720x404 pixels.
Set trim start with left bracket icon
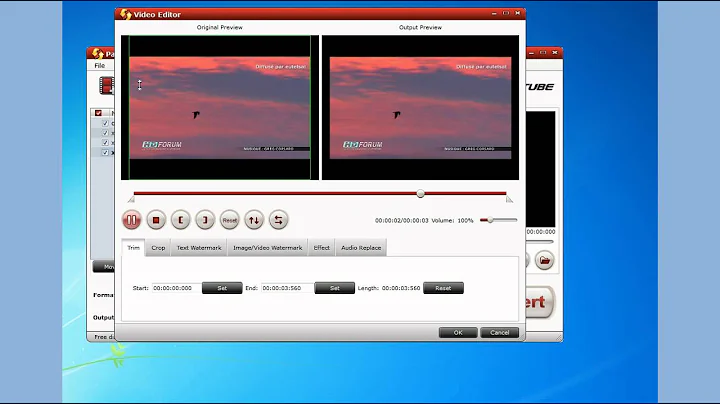(x=180, y=220)
